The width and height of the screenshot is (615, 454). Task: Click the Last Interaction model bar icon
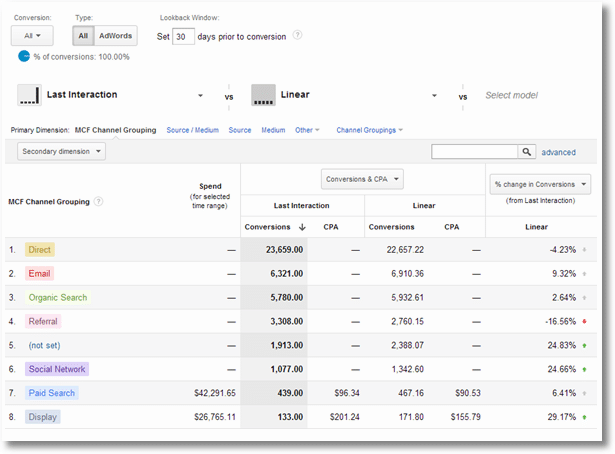point(29,96)
